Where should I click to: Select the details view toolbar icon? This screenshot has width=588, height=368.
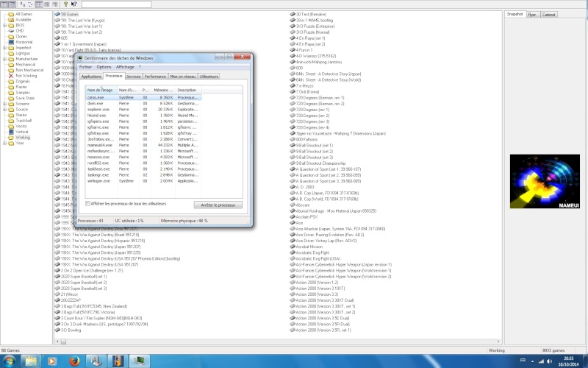point(47,4)
